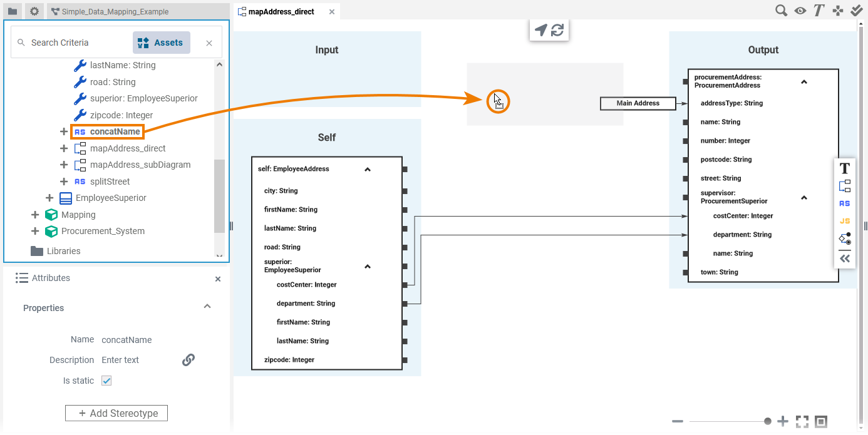Screen dimensions: 868x435
Task: Expand the splitStreet tree item
Action: point(63,181)
